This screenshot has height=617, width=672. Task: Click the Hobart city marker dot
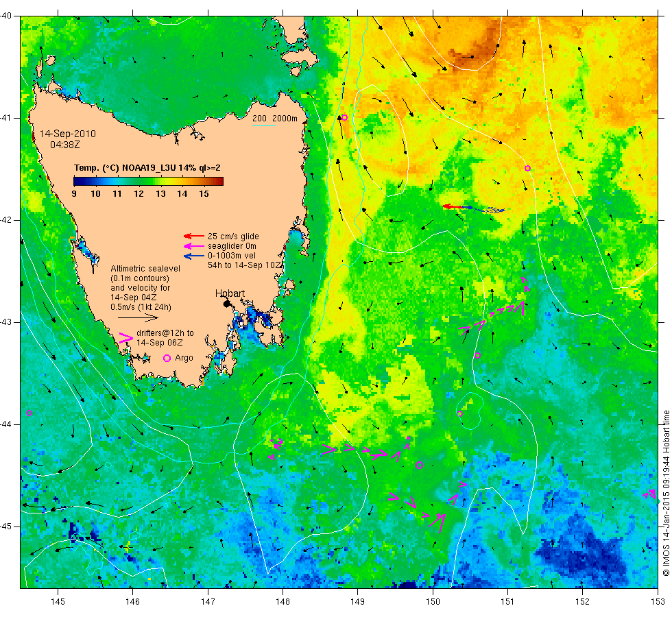tap(227, 304)
